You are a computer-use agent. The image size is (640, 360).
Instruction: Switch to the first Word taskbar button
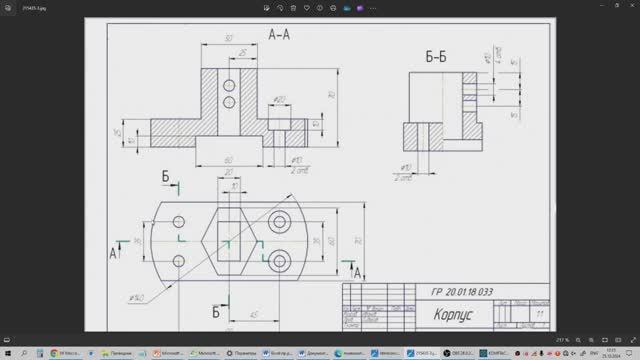pos(278,353)
